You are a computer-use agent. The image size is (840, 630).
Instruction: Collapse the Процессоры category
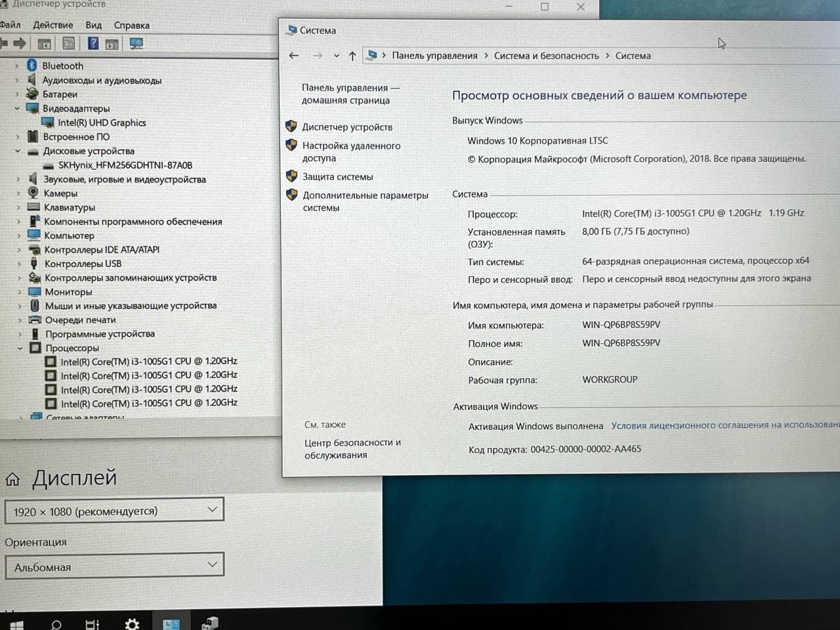click(20, 348)
